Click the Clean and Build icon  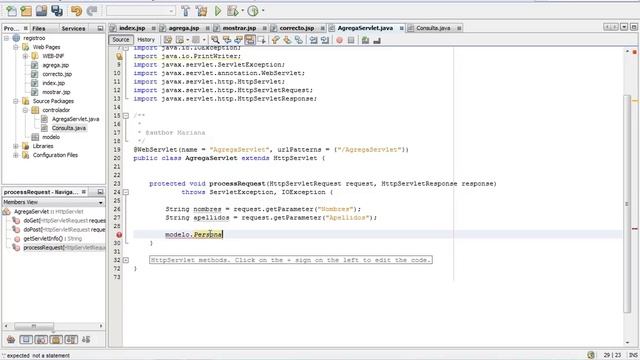(x=202, y=11)
